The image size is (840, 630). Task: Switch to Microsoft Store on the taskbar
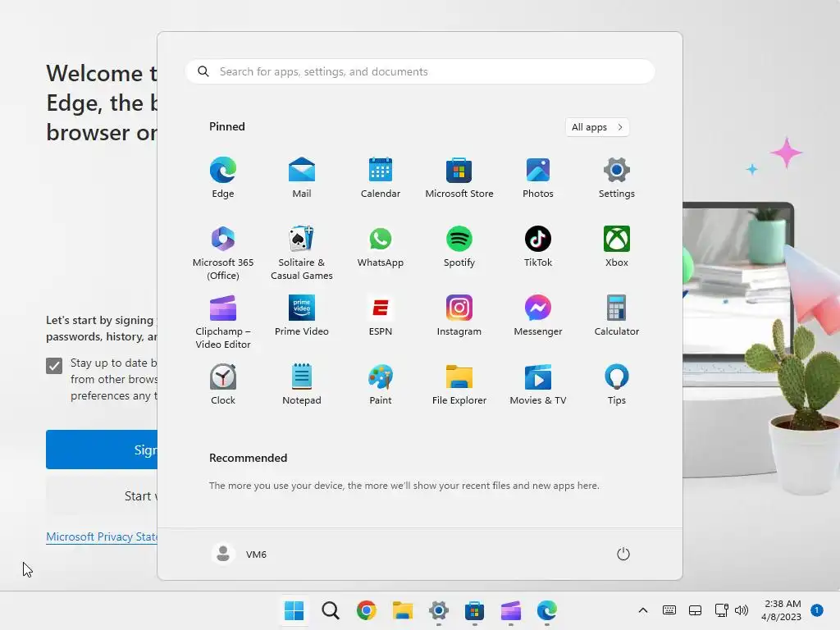pos(474,610)
